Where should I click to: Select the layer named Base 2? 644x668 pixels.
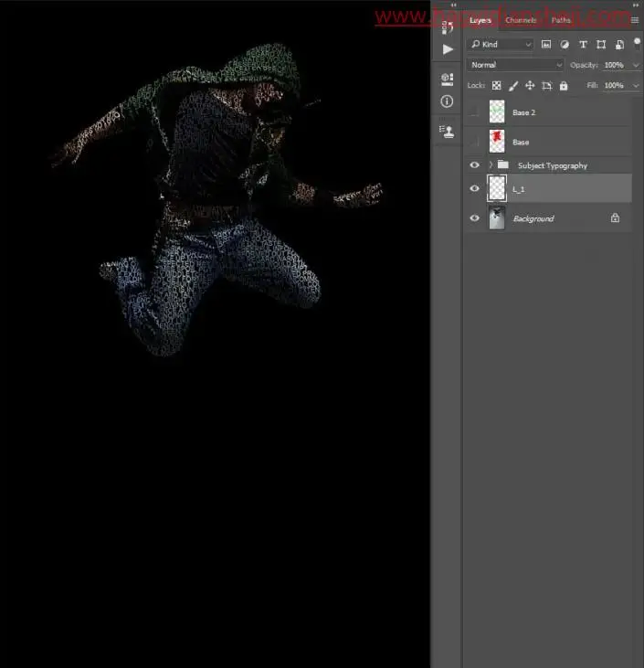click(x=524, y=112)
